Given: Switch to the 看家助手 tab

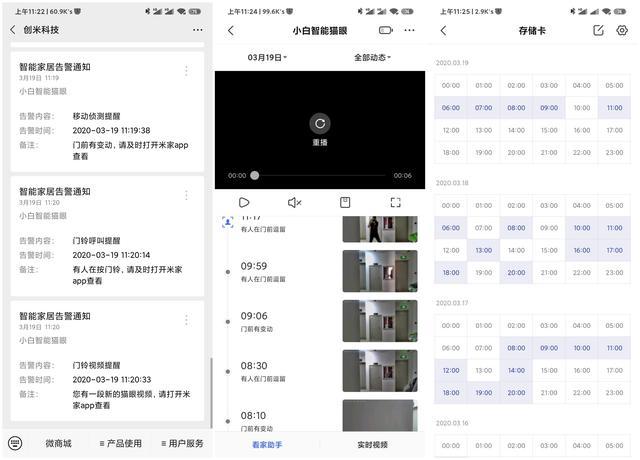Looking at the screenshot, I should tap(267, 444).
